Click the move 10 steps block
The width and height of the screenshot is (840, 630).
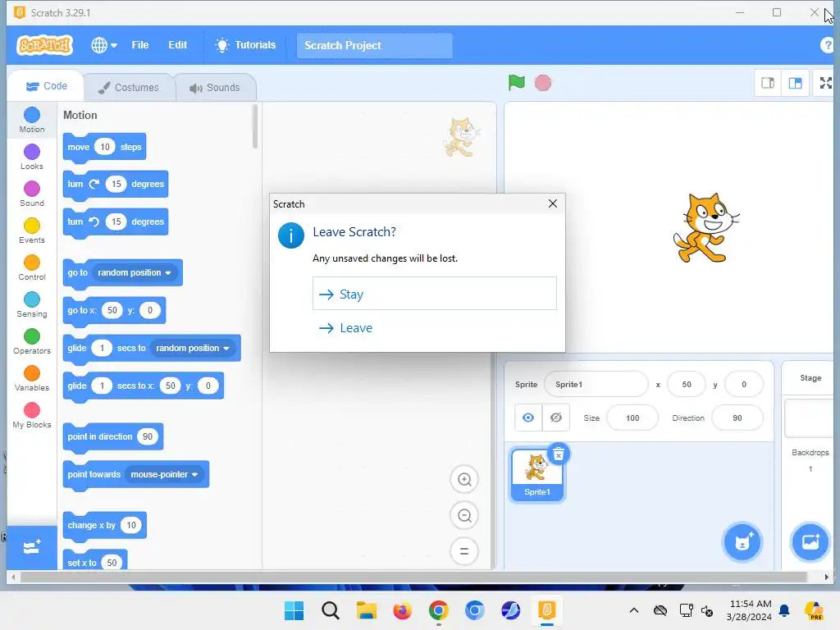click(x=79, y=147)
